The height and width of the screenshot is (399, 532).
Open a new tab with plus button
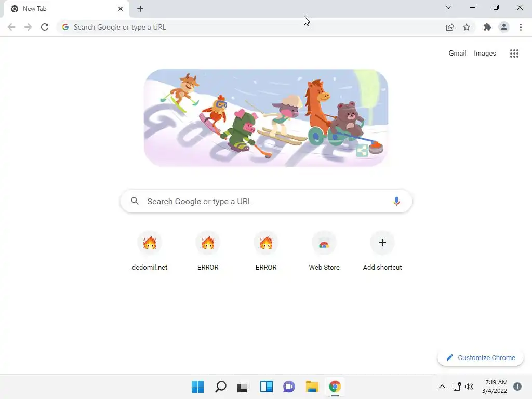tap(140, 9)
